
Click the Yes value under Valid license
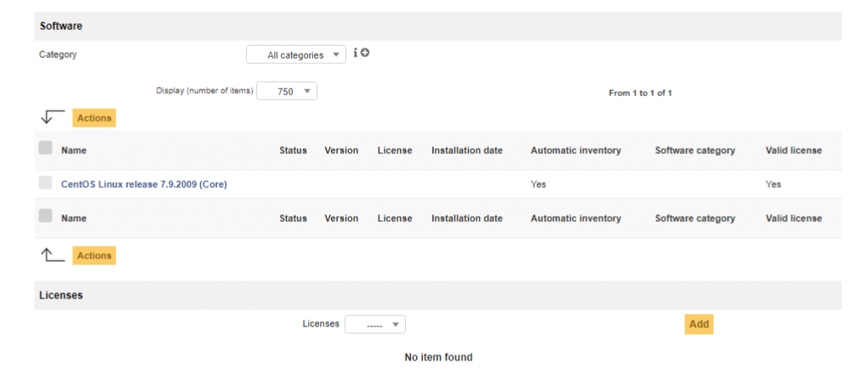tap(774, 185)
